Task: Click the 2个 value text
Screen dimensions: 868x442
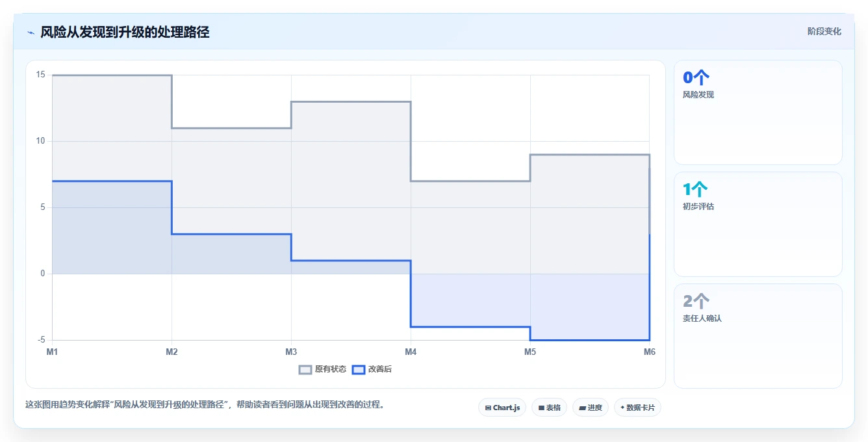Action: pos(696,302)
